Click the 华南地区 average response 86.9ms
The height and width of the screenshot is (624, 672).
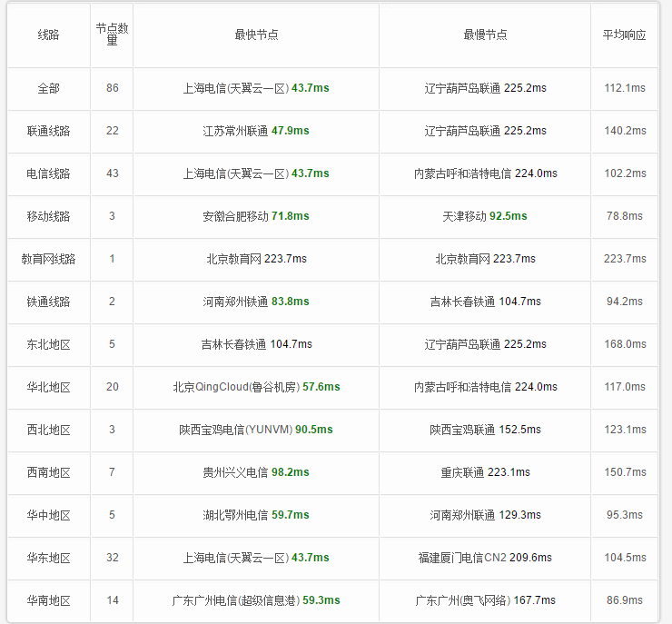[x=625, y=600]
